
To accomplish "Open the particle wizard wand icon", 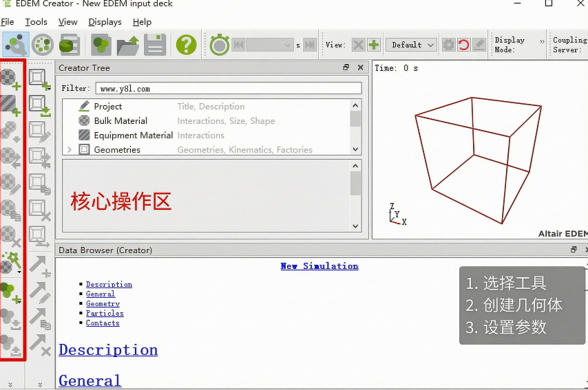I will click(x=10, y=263).
